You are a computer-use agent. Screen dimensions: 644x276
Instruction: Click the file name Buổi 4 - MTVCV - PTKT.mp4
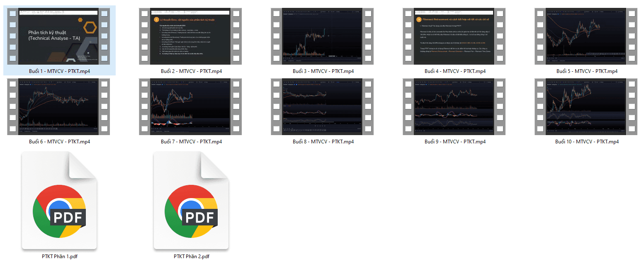click(455, 71)
